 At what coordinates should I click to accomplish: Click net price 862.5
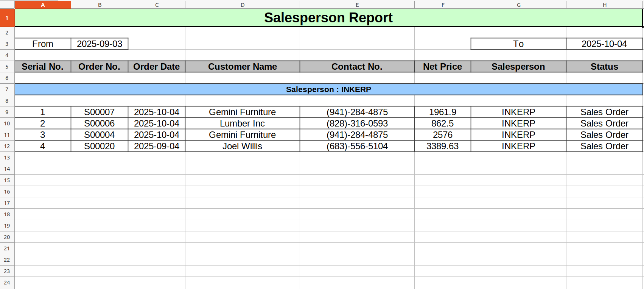tap(443, 123)
